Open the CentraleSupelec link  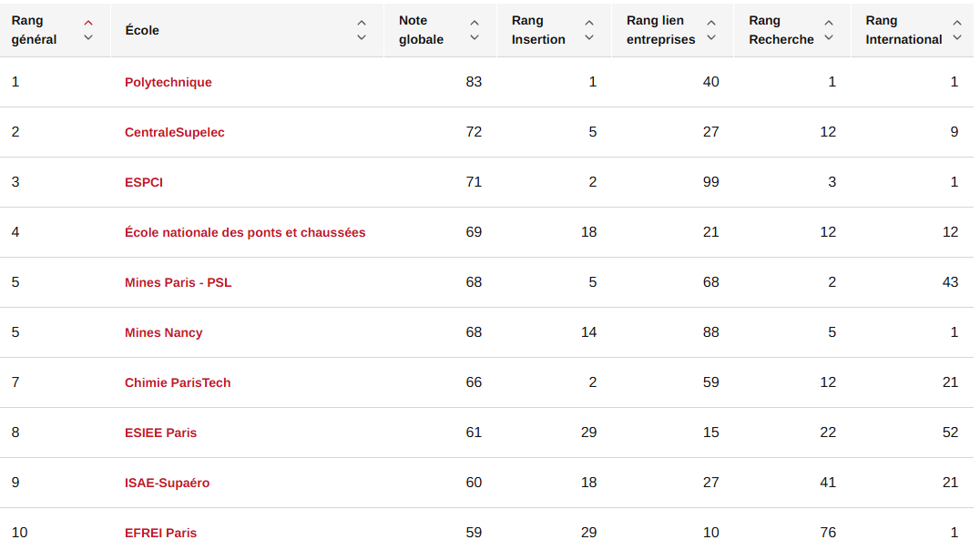coord(174,132)
